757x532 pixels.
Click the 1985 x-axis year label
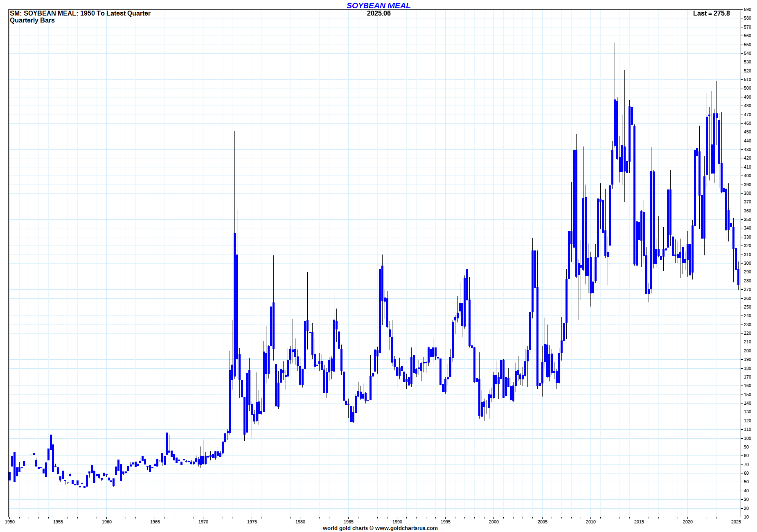click(349, 522)
